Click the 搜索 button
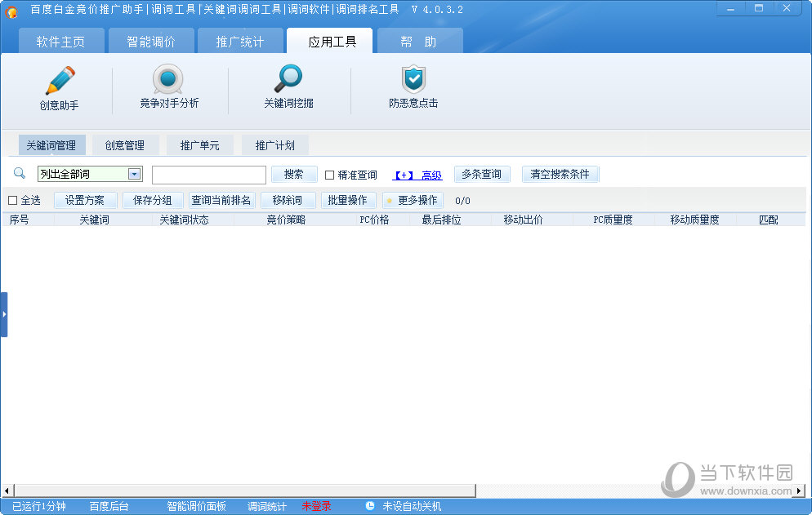 click(294, 175)
